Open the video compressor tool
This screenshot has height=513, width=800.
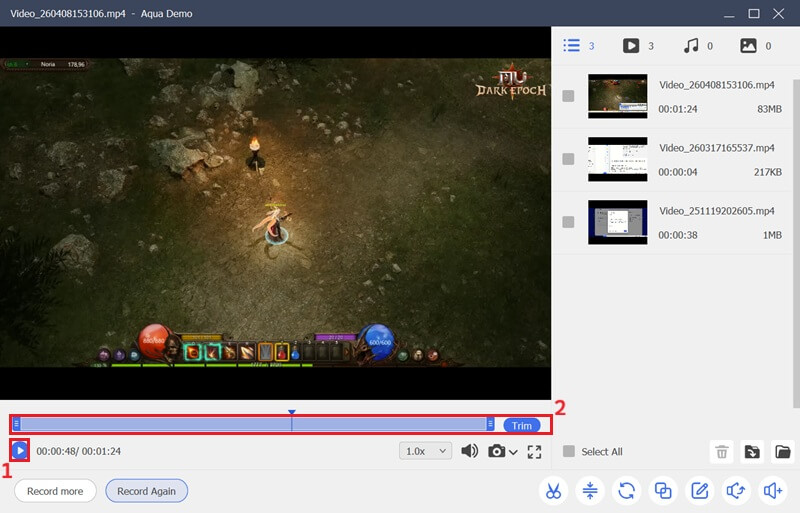(590, 491)
